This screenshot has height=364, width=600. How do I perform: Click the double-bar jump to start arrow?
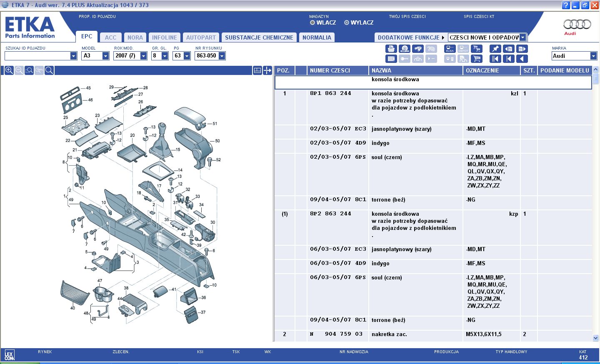495,59
